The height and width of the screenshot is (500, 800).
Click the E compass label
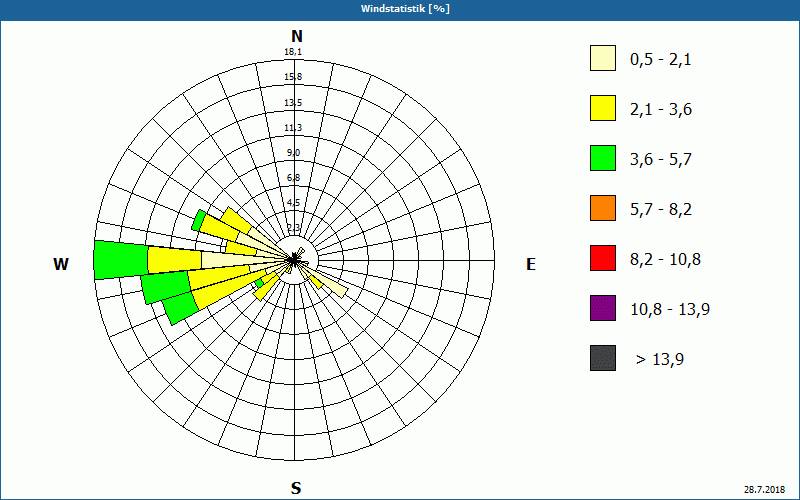pos(531,264)
